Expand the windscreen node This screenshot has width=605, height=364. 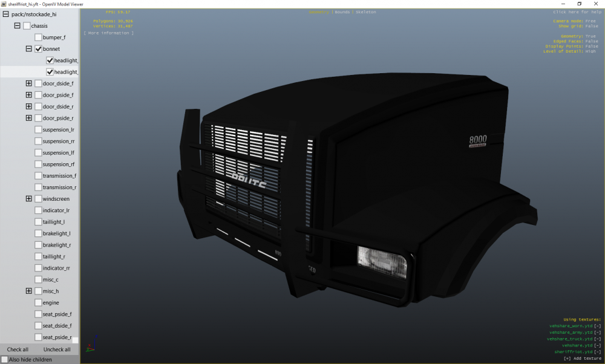pyautogui.click(x=29, y=198)
